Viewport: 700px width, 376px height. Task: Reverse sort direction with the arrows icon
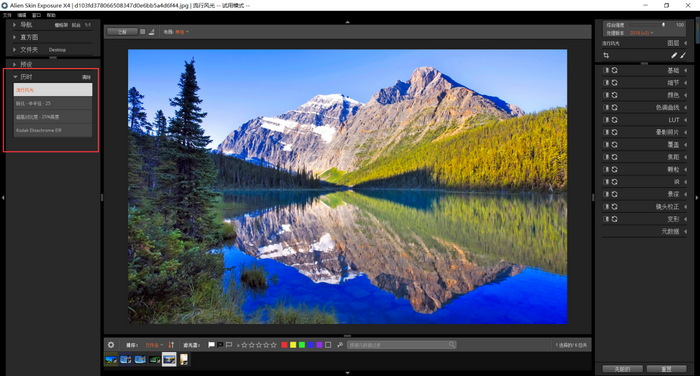(171, 345)
